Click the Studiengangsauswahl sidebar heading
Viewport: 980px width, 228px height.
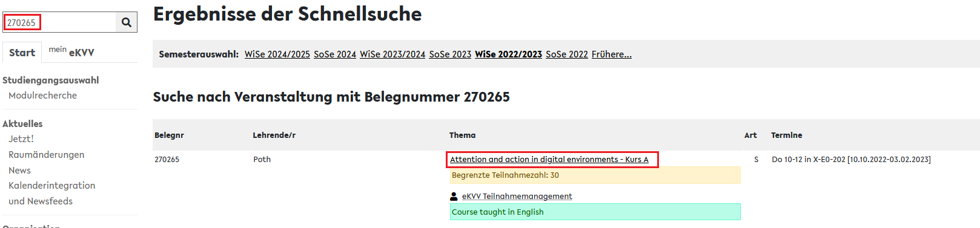click(x=51, y=80)
